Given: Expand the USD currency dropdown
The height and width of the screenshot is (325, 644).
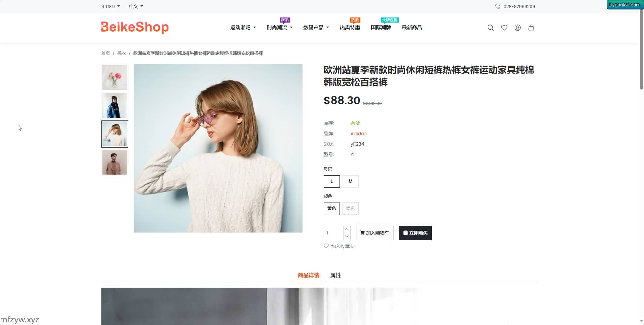Looking at the screenshot, I should coord(110,6).
